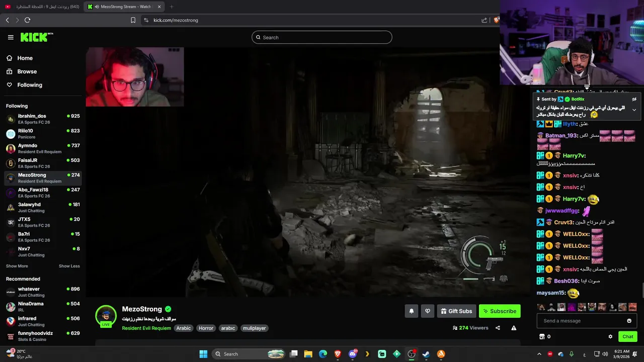Click the browser address bar URL
This screenshot has height=362, width=644.
tap(176, 20)
